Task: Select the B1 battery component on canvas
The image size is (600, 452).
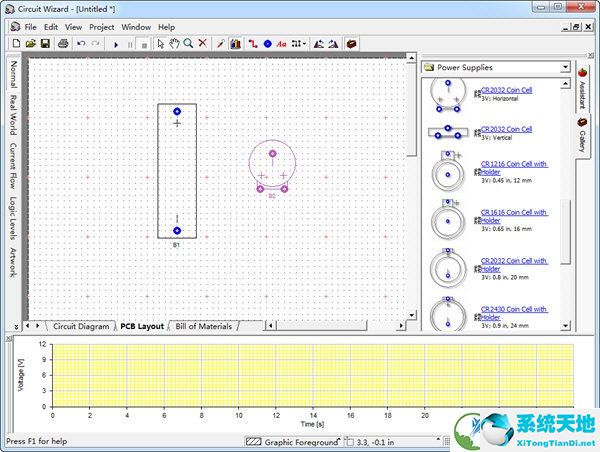Action: click(x=177, y=171)
